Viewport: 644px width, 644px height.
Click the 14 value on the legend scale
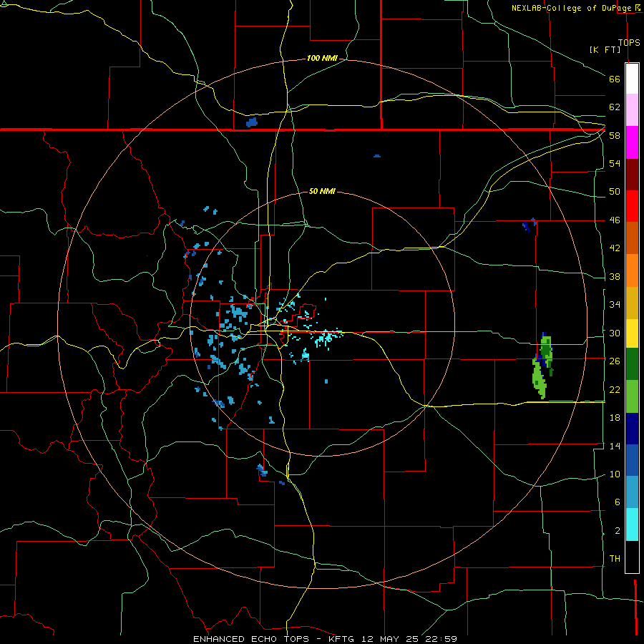click(615, 446)
